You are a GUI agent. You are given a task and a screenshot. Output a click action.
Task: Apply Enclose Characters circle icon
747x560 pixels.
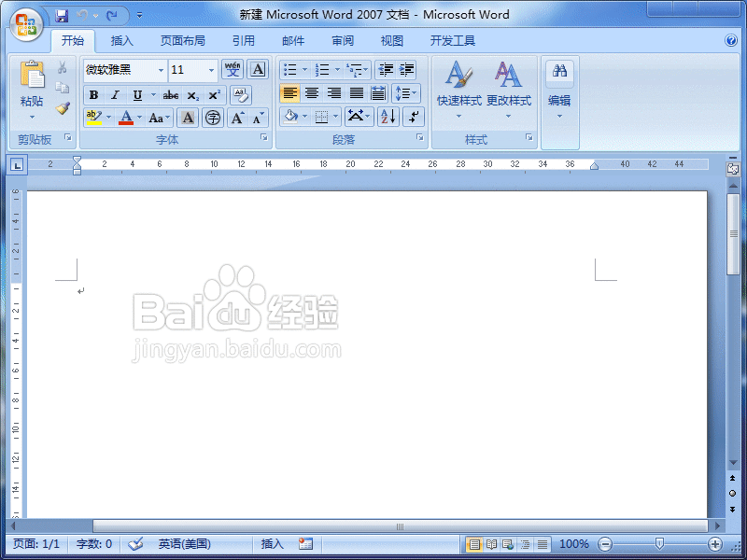point(213,118)
